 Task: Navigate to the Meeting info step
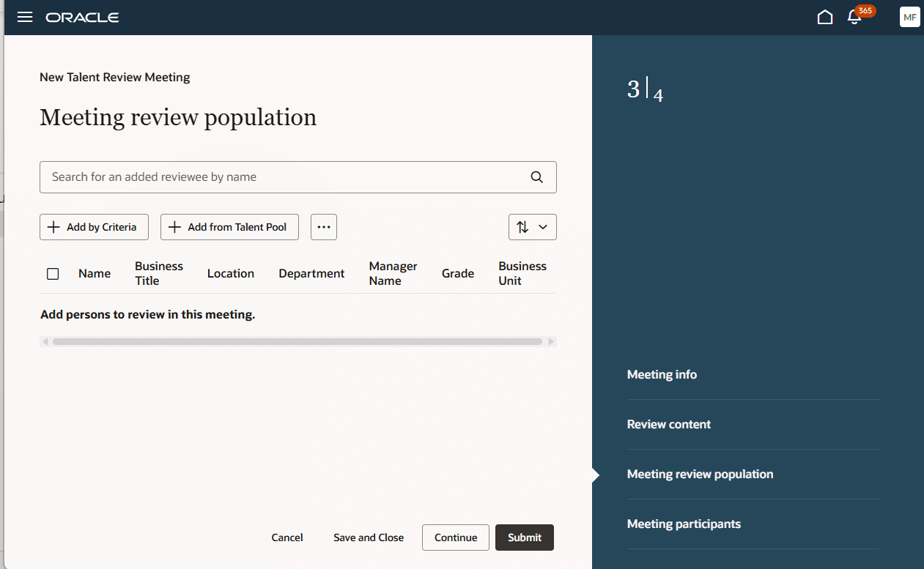(662, 374)
